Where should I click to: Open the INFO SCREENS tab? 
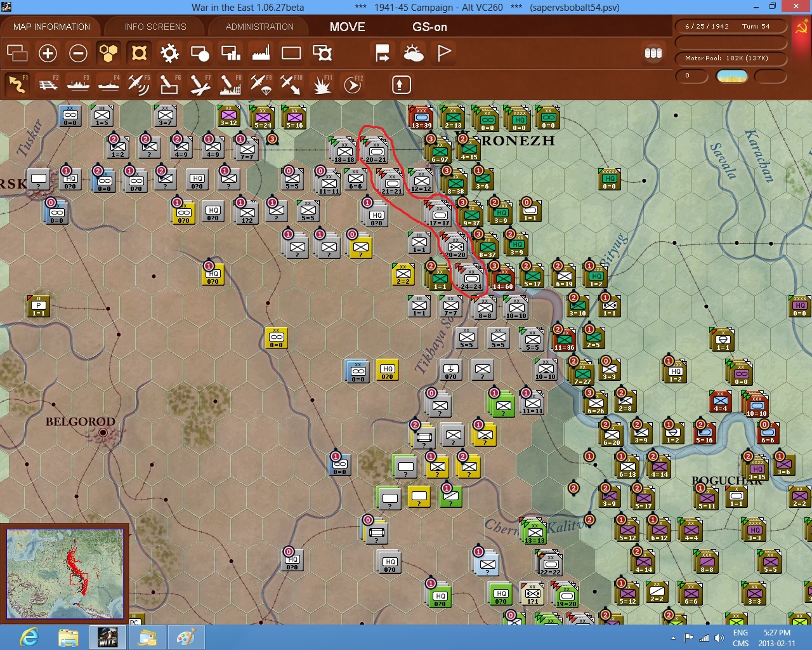(155, 27)
